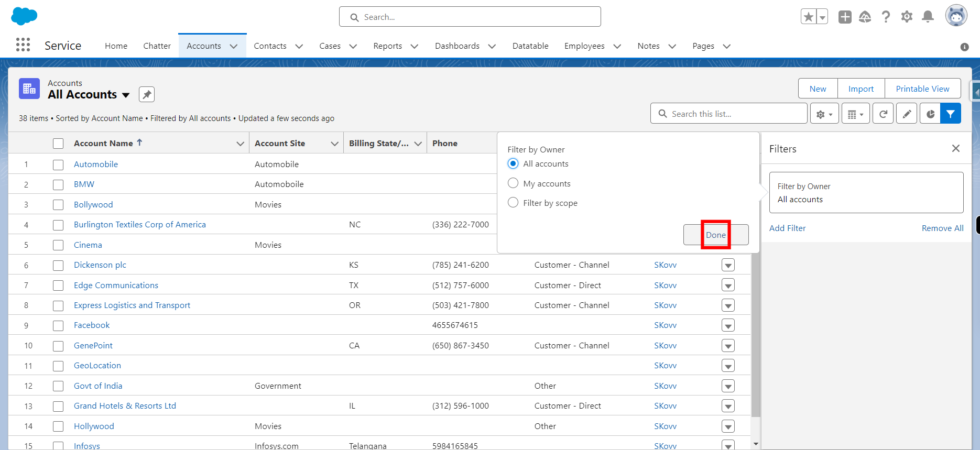Check the Automobile row checkbox
This screenshot has height=450, width=980.
tap(58, 164)
